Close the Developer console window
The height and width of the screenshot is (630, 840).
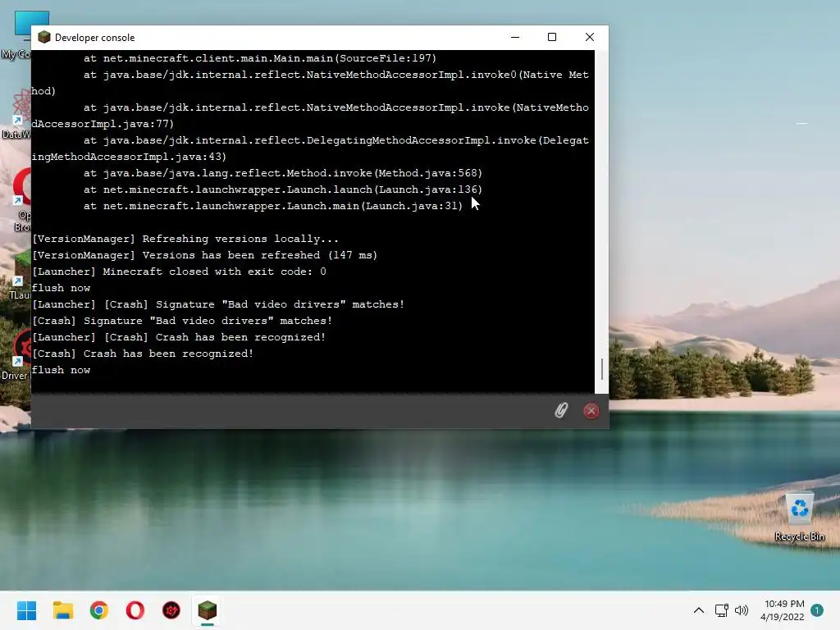pyautogui.click(x=590, y=37)
